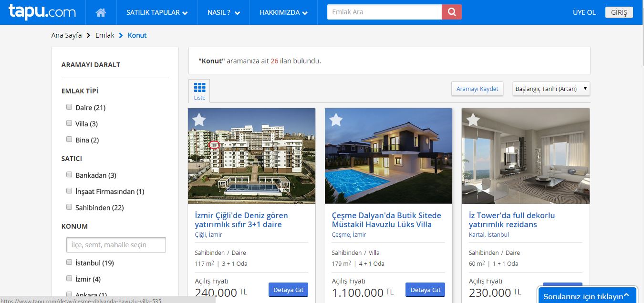Click the red magnifier search button
The image size is (644, 303).
(452, 12)
